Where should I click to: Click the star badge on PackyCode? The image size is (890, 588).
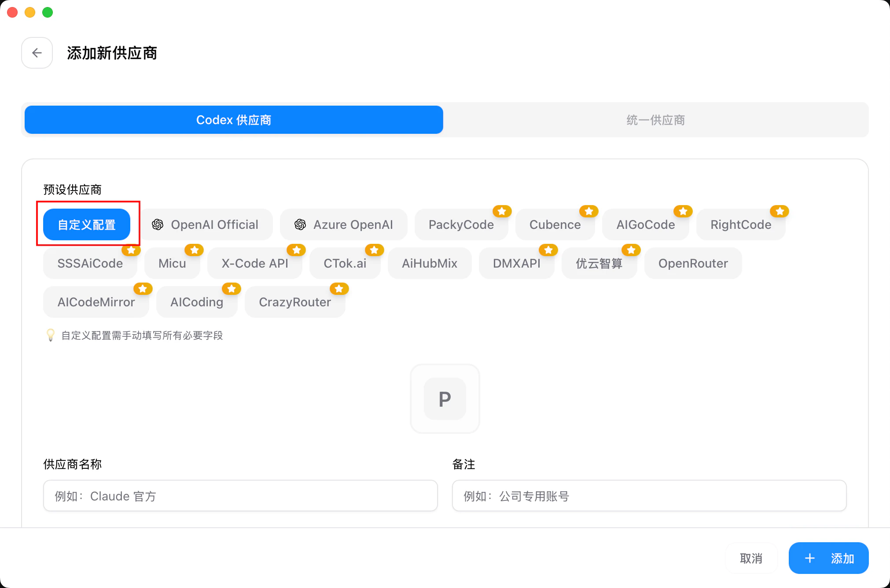click(502, 211)
